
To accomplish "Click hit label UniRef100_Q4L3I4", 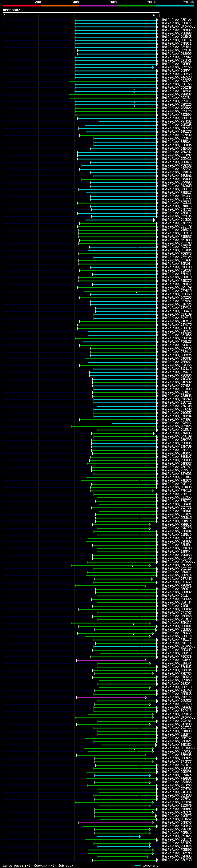I will pos(177,792).
